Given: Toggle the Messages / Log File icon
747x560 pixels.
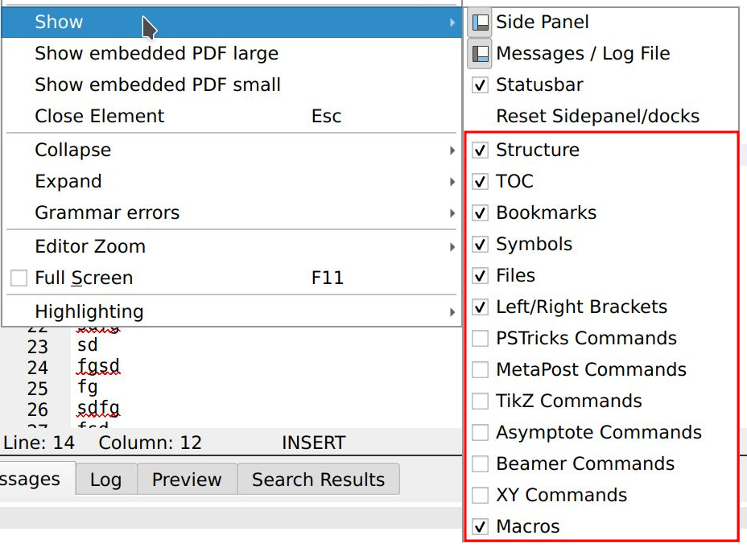Looking at the screenshot, I should pyautogui.click(x=480, y=54).
